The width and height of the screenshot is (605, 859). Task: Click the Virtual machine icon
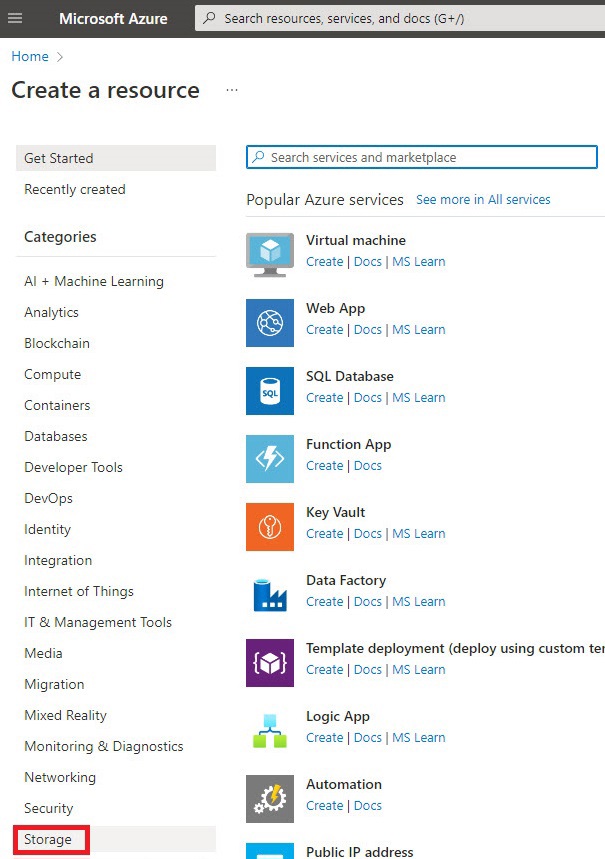tap(270, 255)
